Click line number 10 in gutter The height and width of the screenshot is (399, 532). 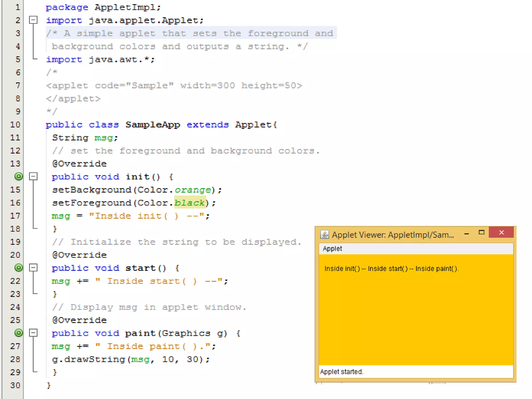pos(15,125)
